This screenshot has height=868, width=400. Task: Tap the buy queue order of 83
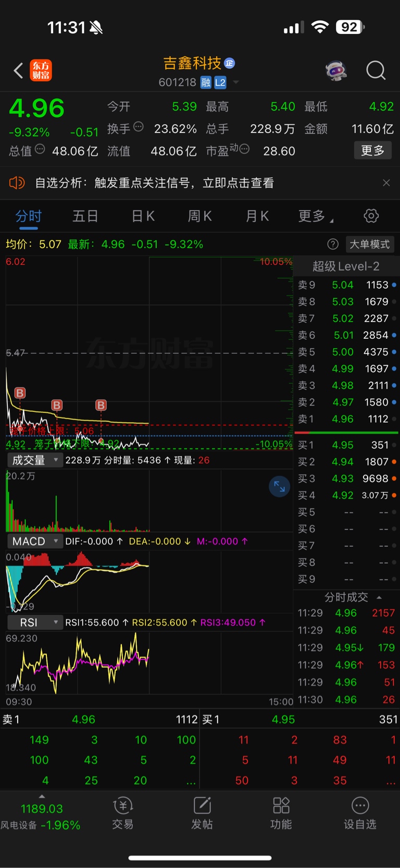click(340, 740)
